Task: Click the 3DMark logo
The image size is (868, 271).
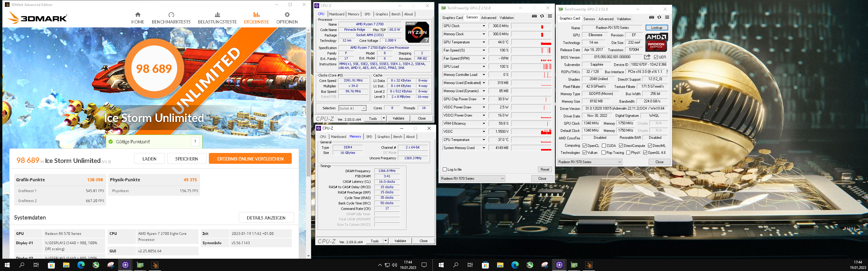Action: click(x=37, y=18)
